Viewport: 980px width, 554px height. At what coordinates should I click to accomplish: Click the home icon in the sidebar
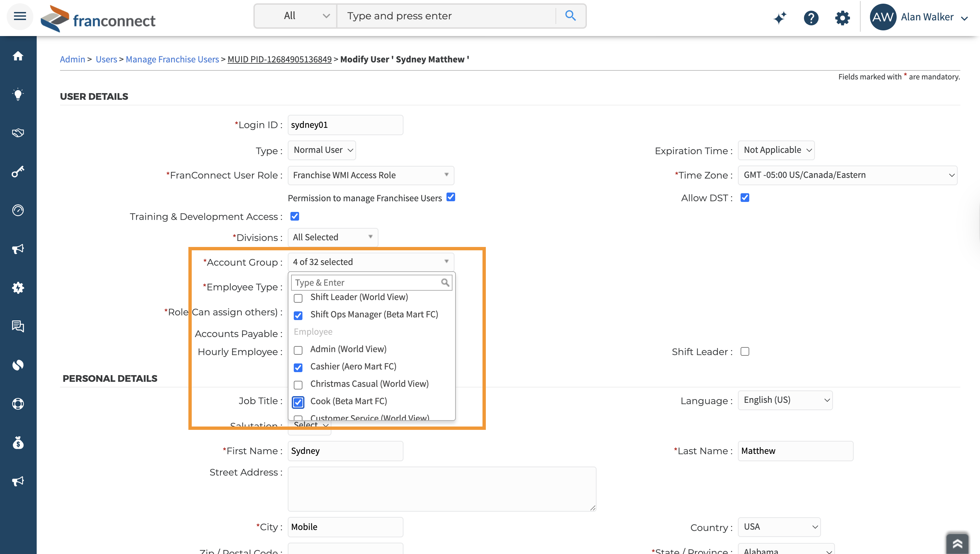(x=18, y=56)
